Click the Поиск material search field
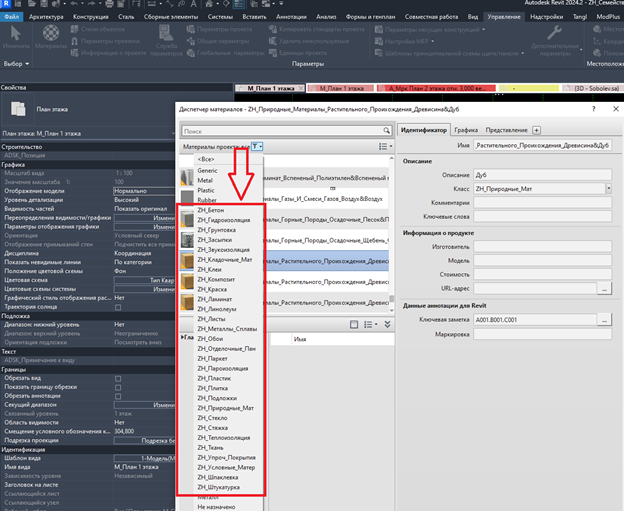This screenshot has height=511, width=624. pyautogui.click(x=282, y=131)
